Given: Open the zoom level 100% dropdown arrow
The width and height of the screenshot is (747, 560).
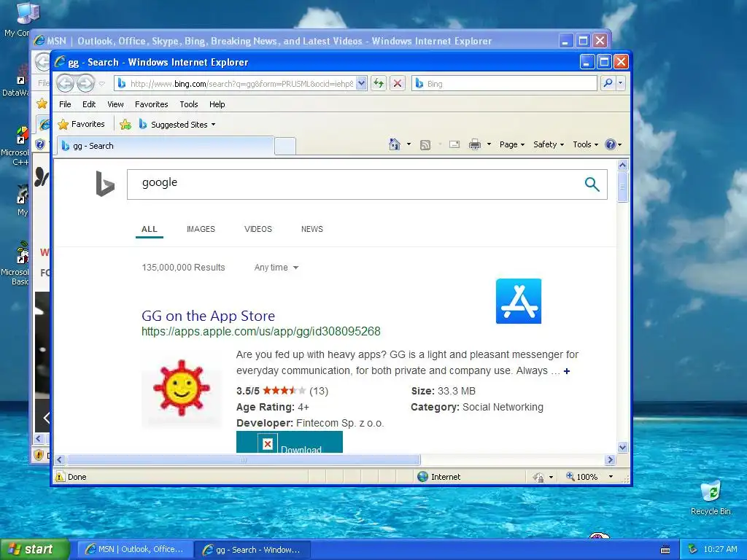Looking at the screenshot, I should pyautogui.click(x=611, y=477).
